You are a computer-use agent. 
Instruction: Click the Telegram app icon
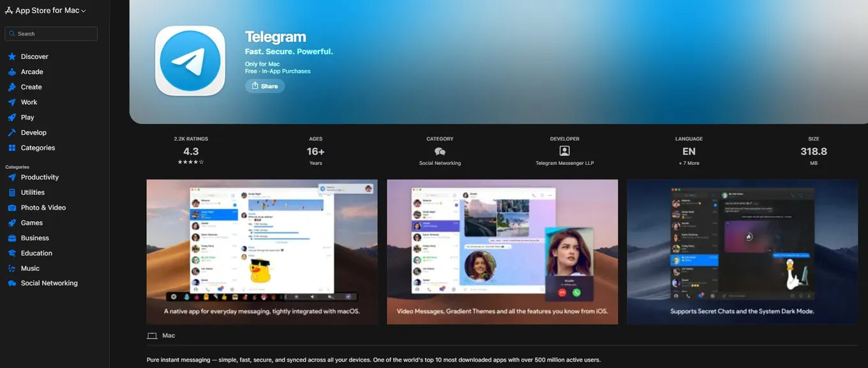click(x=190, y=61)
